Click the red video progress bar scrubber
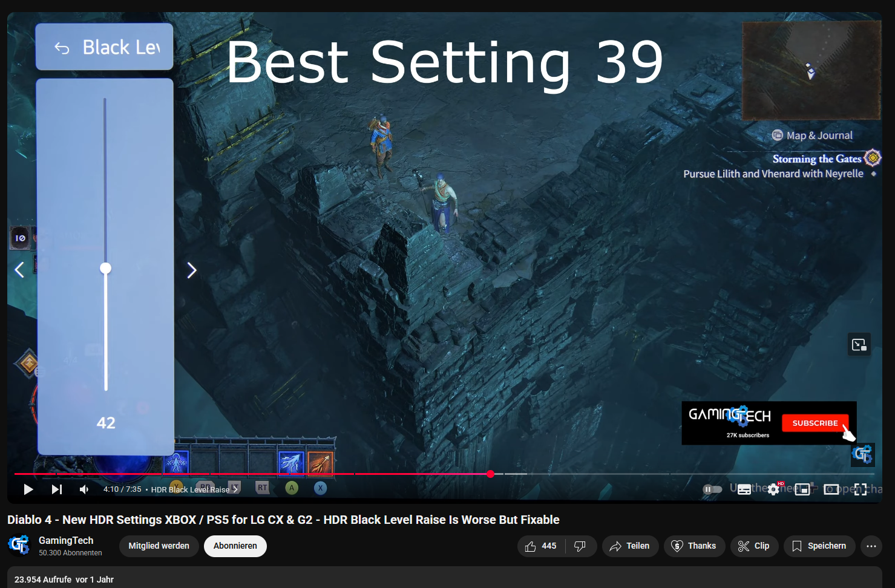This screenshot has width=895, height=588. [x=491, y=474]
